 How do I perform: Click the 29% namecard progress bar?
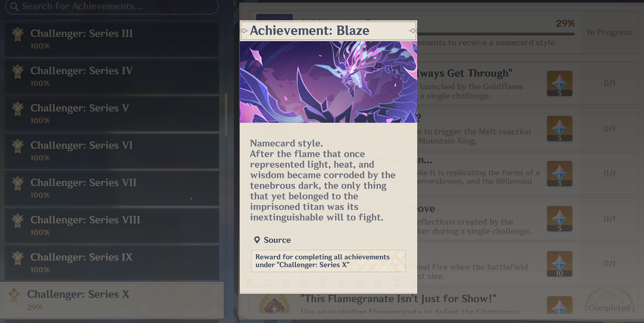495,34
